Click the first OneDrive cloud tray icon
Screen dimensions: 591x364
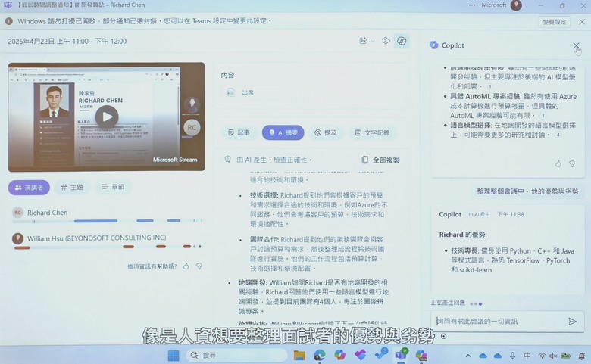483,356
